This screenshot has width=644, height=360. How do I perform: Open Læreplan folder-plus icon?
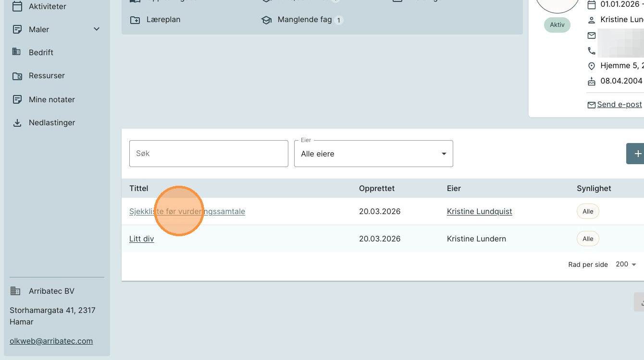pos(135,20)
